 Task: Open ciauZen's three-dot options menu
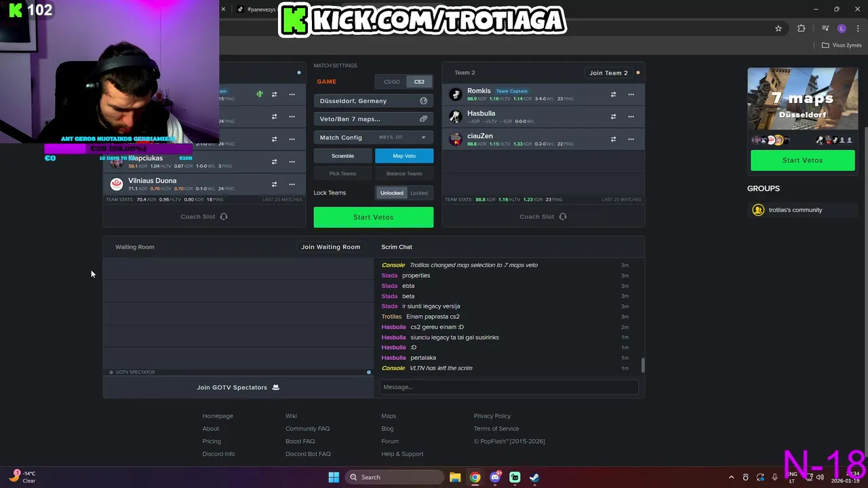pos(631,139)
